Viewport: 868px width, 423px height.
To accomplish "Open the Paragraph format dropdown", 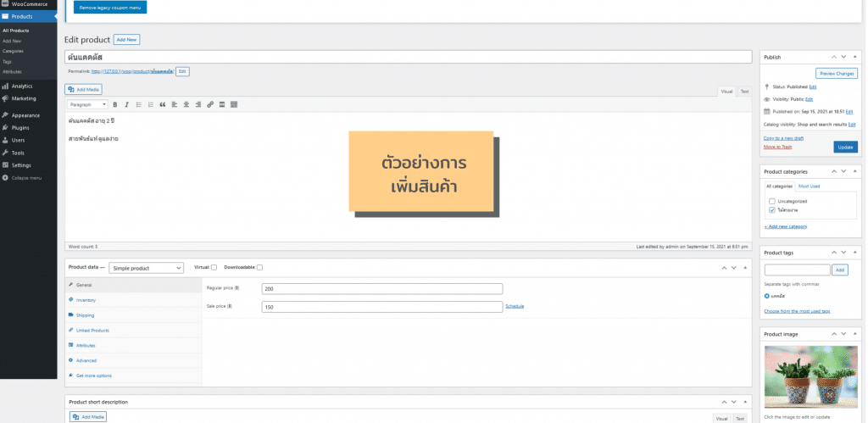I will point(87,104).
